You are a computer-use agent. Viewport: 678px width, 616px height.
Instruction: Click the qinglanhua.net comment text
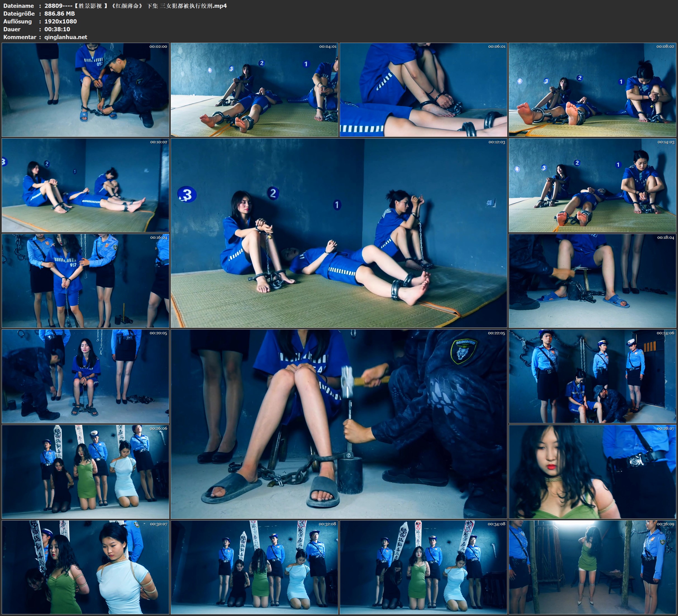[66, 37]
